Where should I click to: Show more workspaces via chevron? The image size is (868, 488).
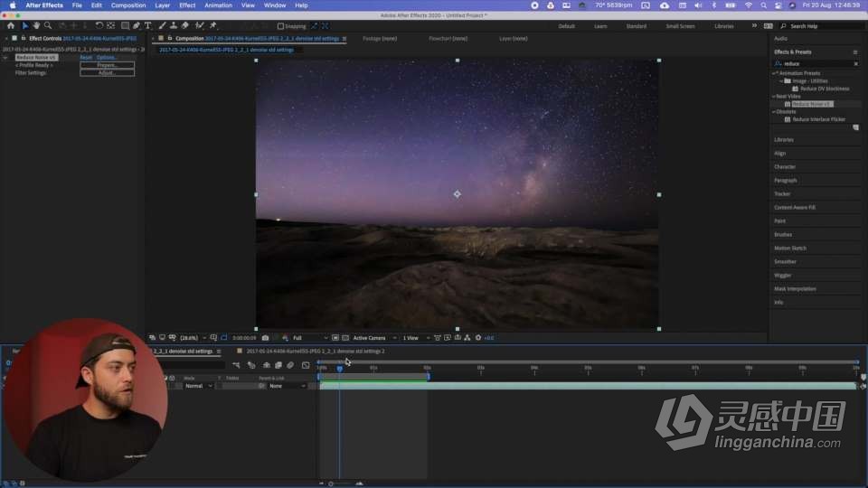tap(754, 26)
